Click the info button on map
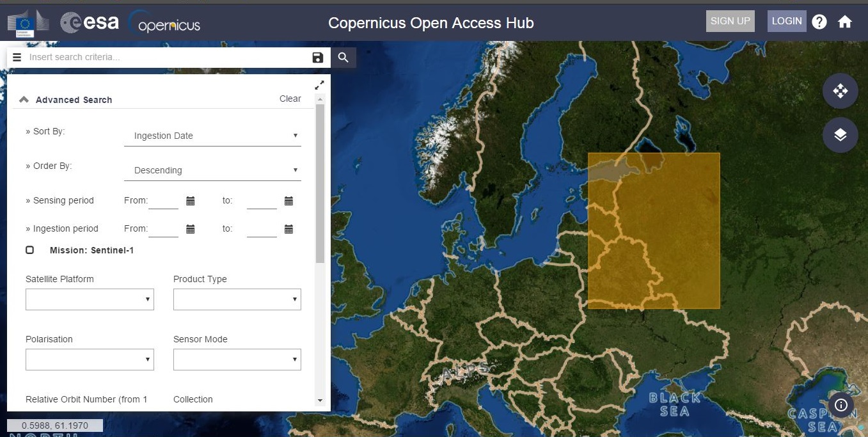The height and width of the screenshot is (437, 868). (x=841, y=404)
